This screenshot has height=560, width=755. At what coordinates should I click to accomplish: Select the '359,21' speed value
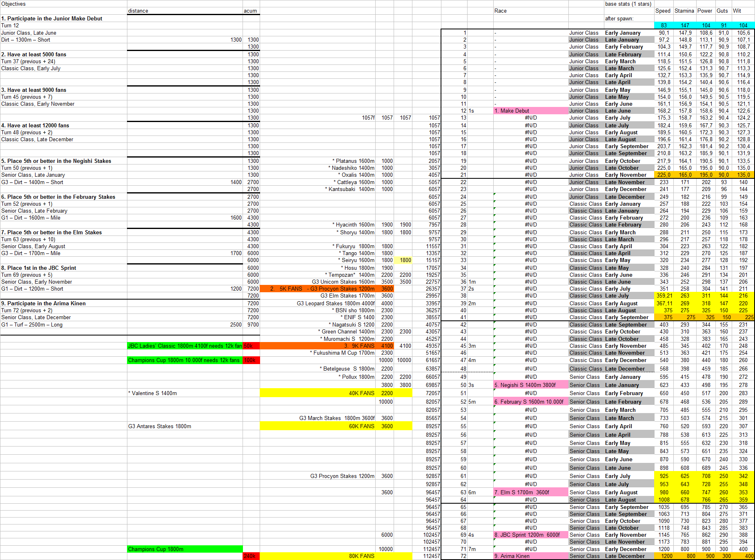pos(664,296)
